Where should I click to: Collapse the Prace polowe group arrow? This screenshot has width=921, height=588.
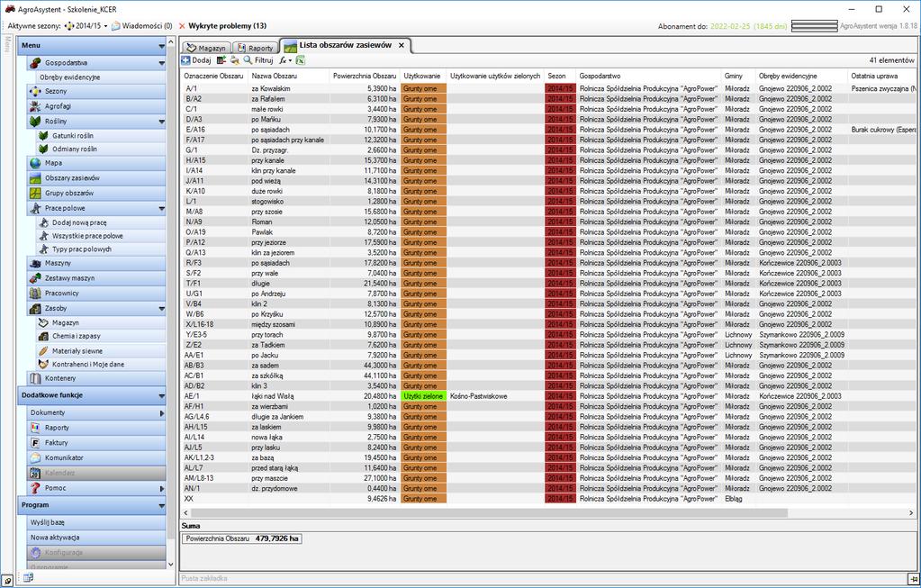coord(161,209)
